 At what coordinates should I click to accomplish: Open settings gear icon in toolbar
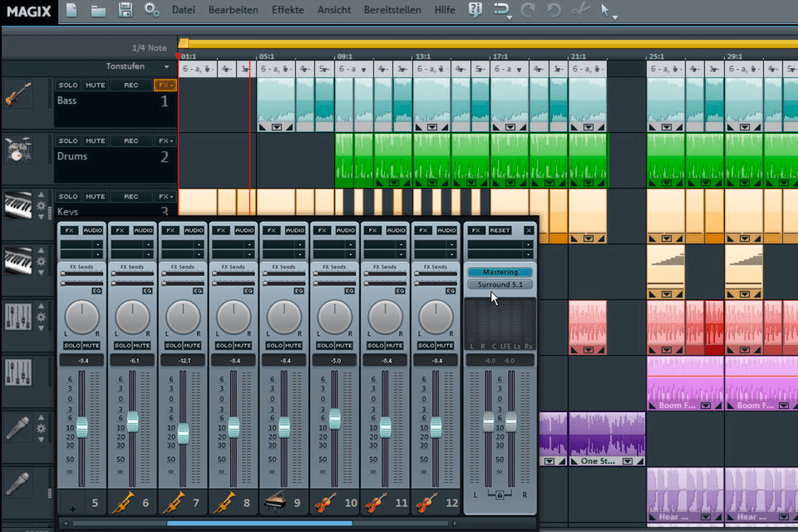(151, 10)
